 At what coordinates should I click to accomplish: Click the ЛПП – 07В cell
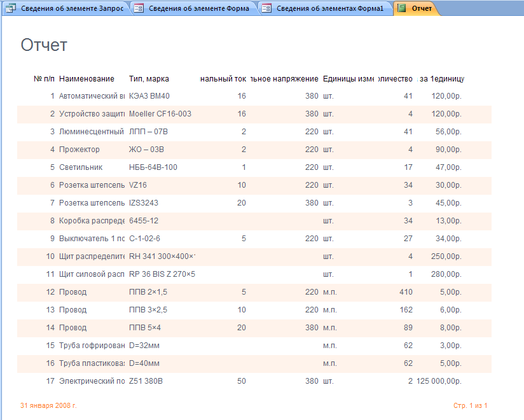click(x=148, y=132)
